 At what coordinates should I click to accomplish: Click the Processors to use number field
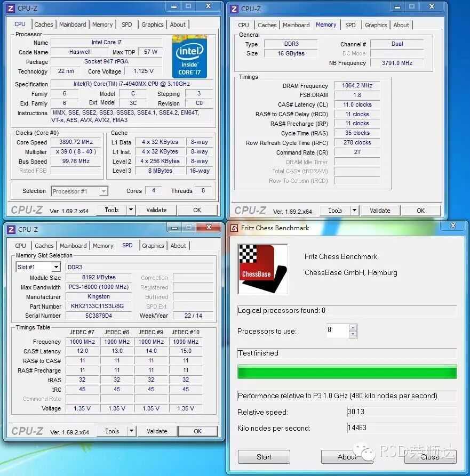pos(337,331)
